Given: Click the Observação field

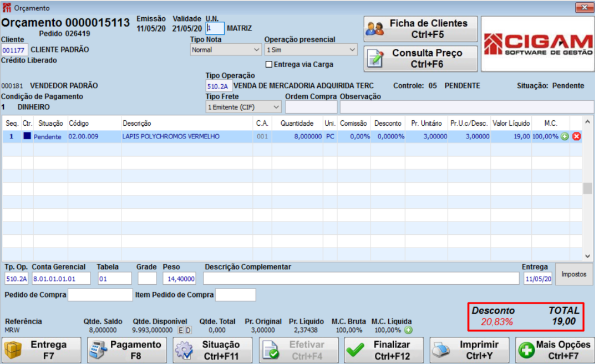Looking at the screenshot, I should [467, 107].
